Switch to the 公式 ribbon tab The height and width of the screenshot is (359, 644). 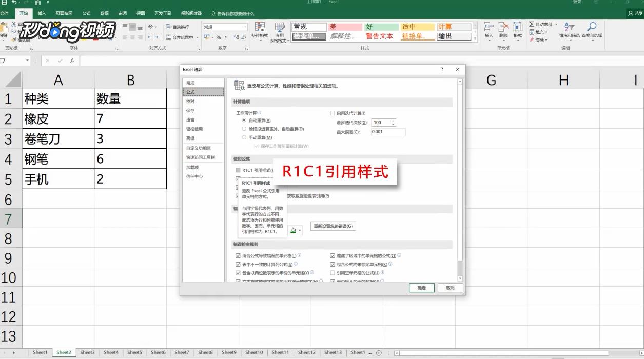[x=86, y=13]
